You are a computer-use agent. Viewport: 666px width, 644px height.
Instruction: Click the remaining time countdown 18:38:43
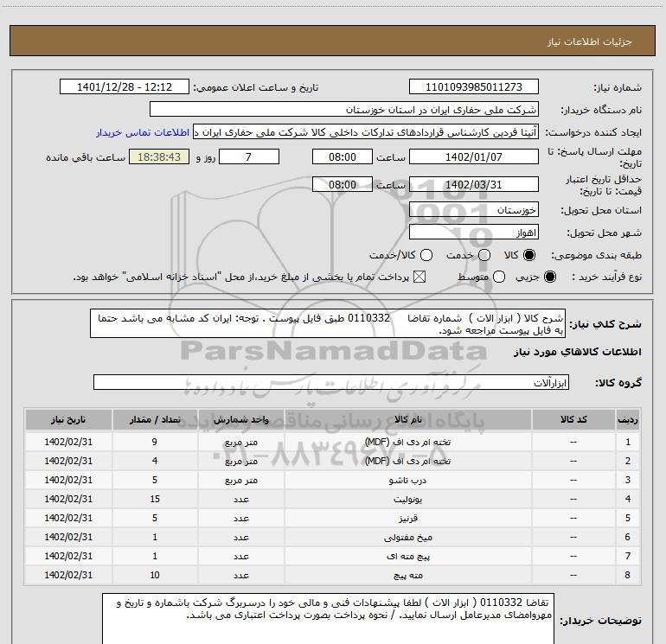159,156
